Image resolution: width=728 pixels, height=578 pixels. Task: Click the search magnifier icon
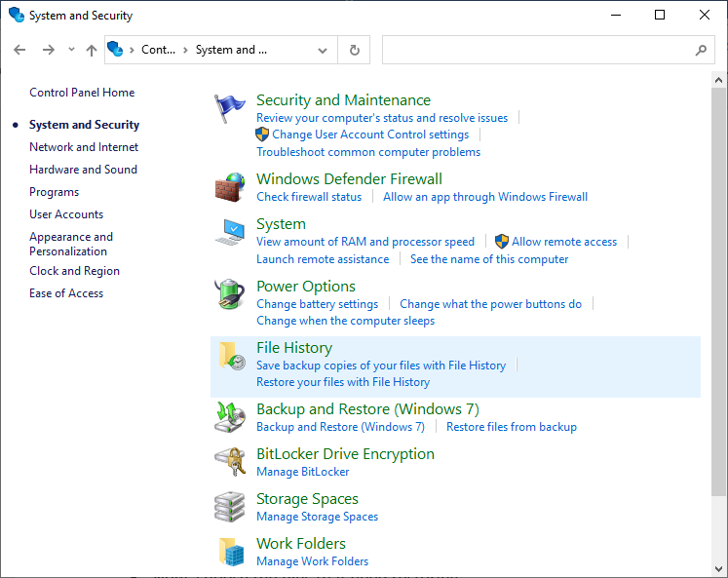tap(701, 50)
